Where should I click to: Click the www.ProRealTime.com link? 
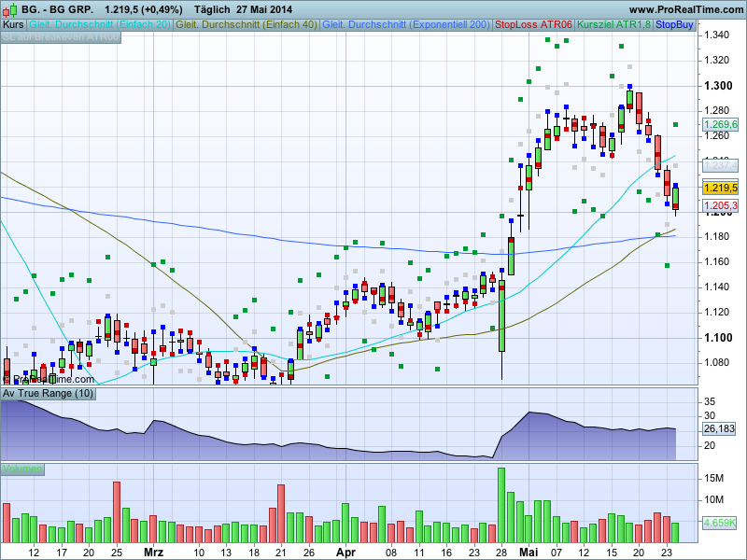686,9
